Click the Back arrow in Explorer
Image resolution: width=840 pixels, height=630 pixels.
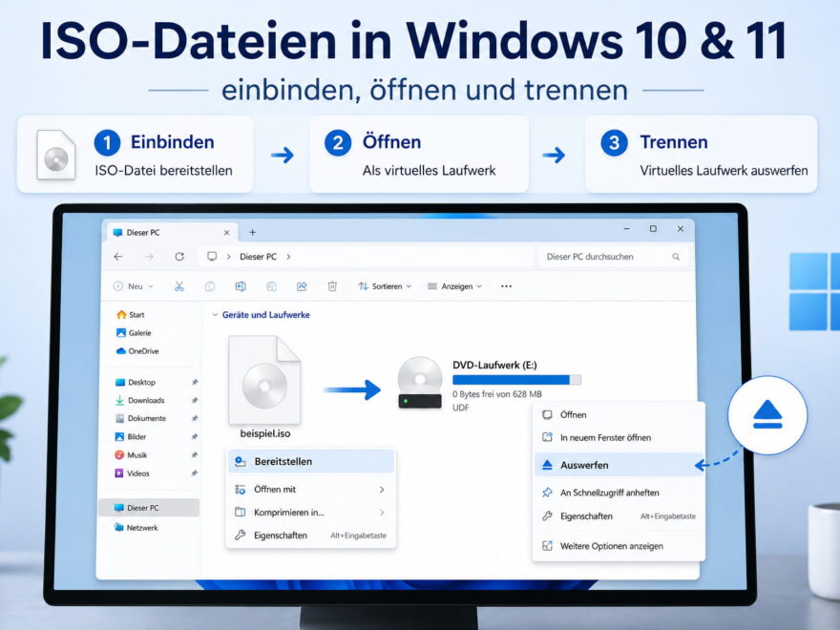click(x=118, y=257)
